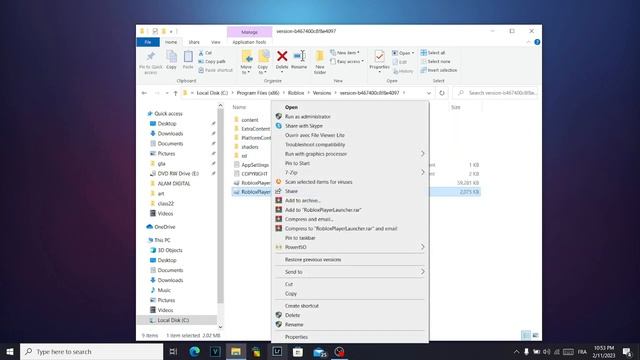Click Edit in the ribbon Open group
The height and width of the screenshot is (360, 640).
pyautogui.click(x=400, y=62)
